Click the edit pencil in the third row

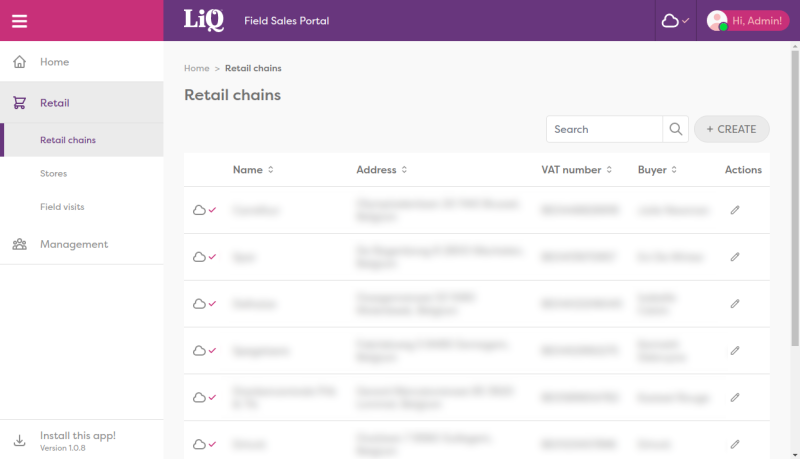pos(735,303)
